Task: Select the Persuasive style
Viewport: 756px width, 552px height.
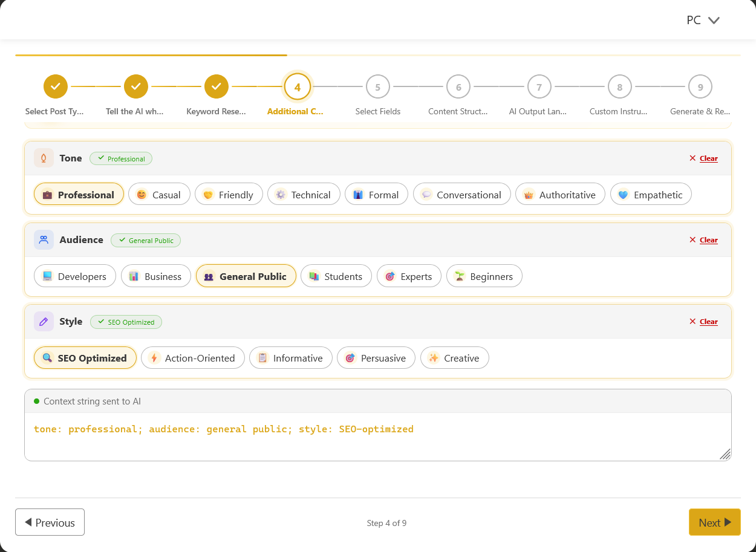Action: pyautogui.click(x=376, y=357)
